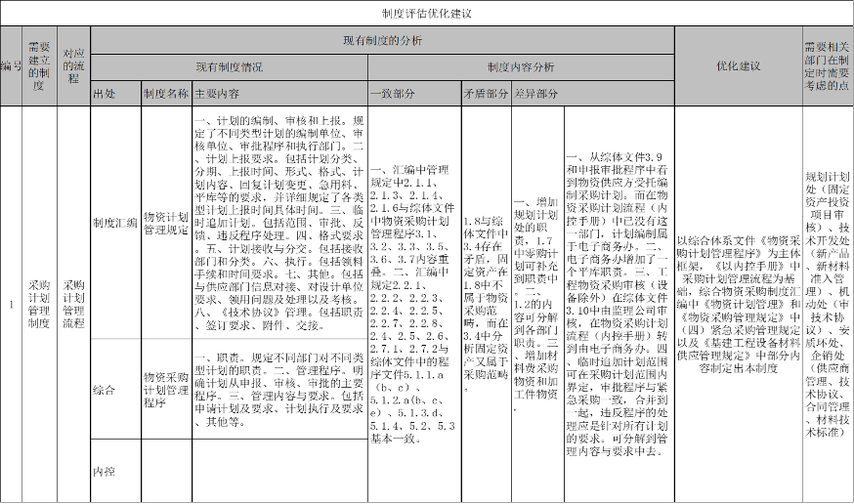Click the 综合 source cell
This screenshot has width=854, height=504.
(x=104, y=389)
